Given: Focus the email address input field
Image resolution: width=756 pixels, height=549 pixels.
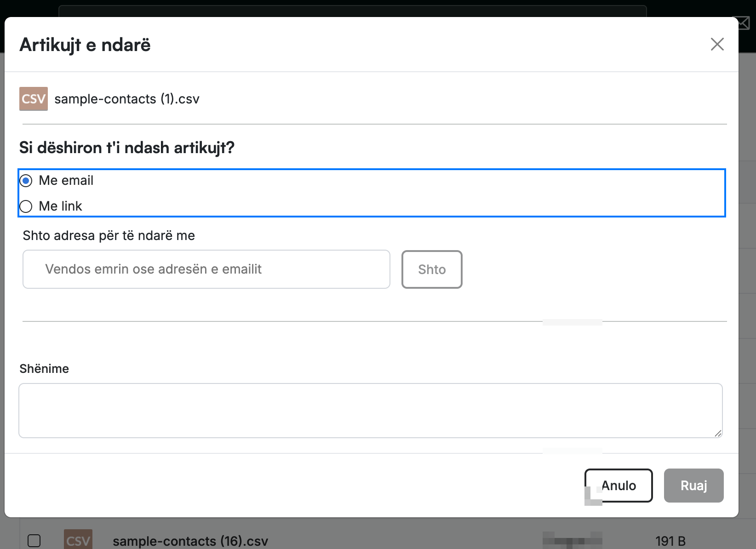Looking at the screenshot, I should click(x=206, y=269).
